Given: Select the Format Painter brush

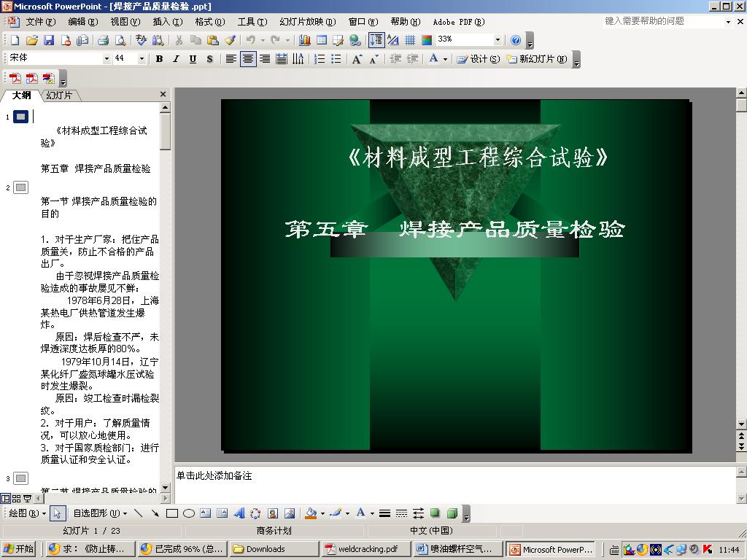Looking at the screenshot, I should tap(230, 41).
